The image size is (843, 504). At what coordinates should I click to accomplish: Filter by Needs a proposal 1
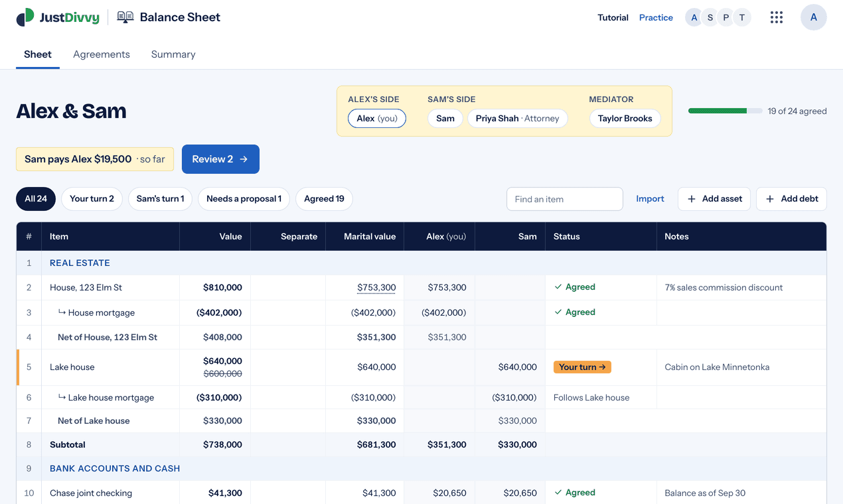244,199
